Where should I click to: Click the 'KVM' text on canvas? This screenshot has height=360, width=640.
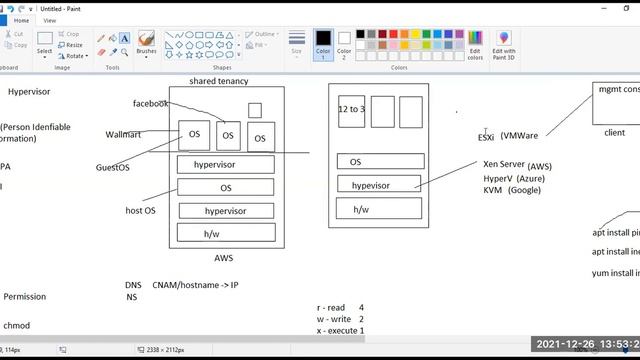(493, 190)
